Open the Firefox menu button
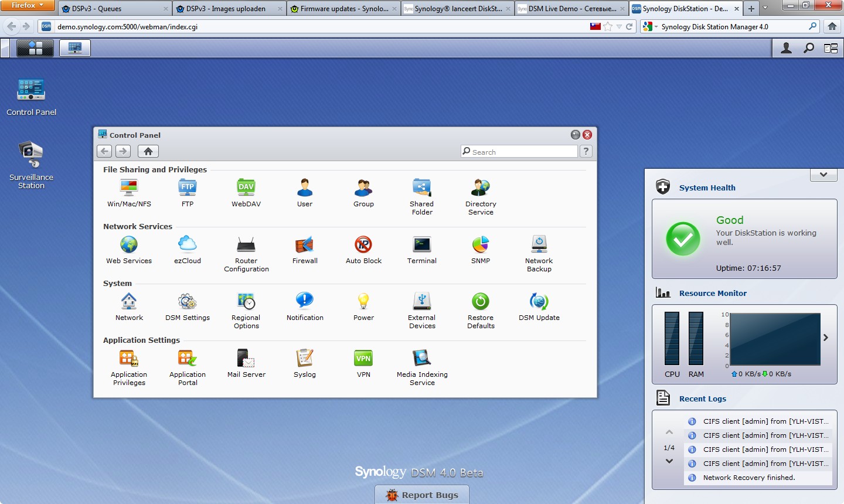Image resolution: width=844 pixels, height=504 pixels. [x=28, y=5]
